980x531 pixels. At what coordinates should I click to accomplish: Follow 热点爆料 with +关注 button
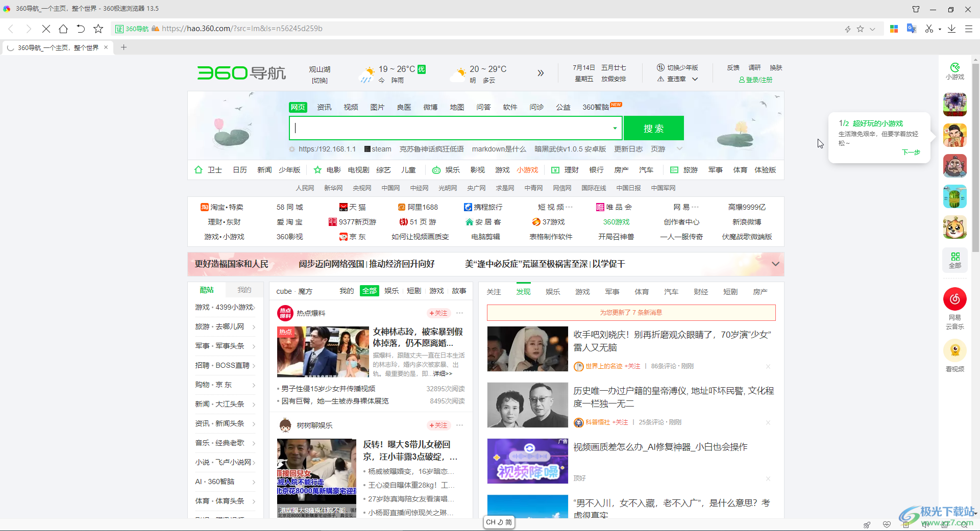pos(438,313)
